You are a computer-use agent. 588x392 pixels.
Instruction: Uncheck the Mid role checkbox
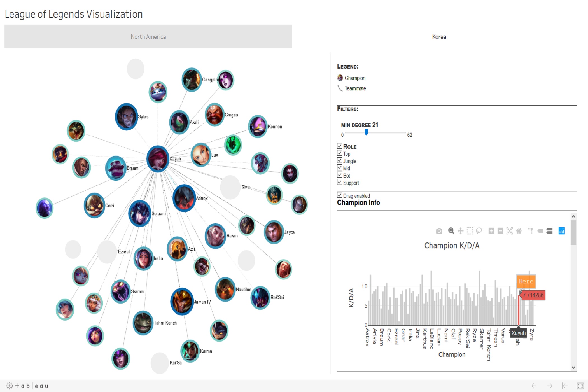pos(340,168)
